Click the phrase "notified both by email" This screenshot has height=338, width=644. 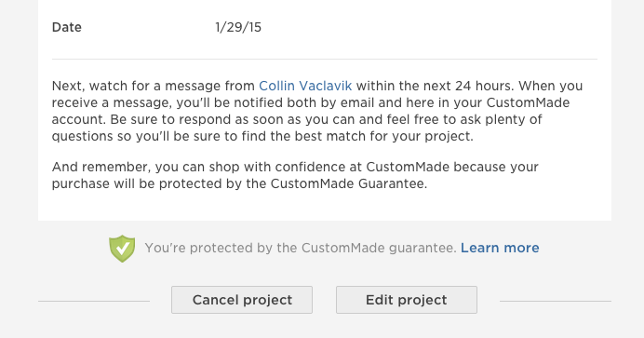[x=303, y=102]
